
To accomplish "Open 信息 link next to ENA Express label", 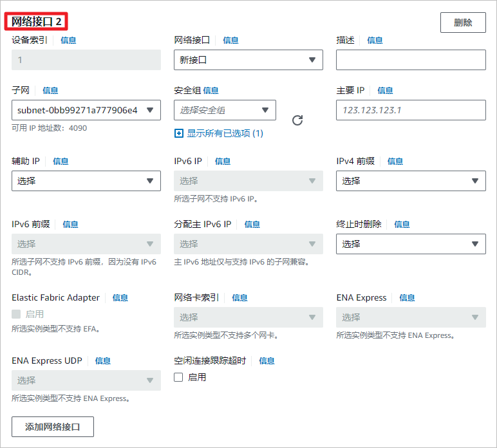I will [407, 297].
